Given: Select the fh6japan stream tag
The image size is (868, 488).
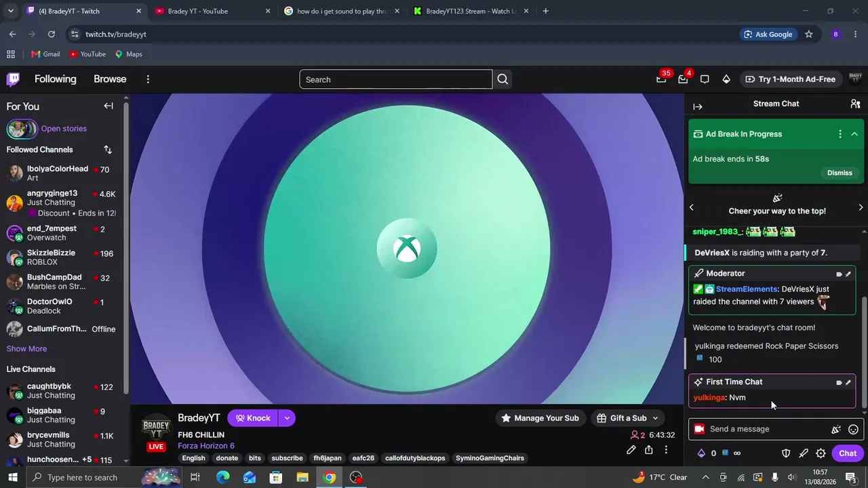Looking at the screenshot, I should click(x=328, y=458).
